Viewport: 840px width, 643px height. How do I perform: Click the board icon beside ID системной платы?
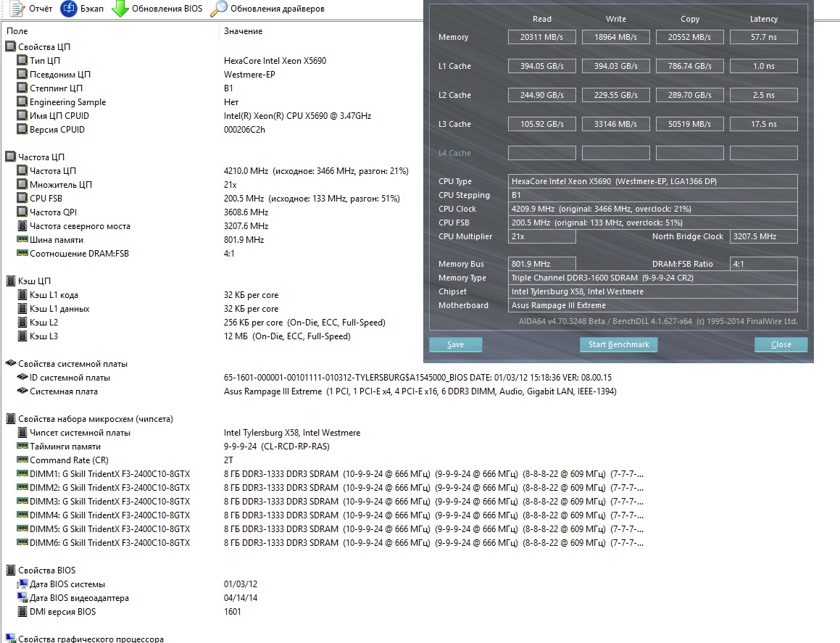pos(22,377)
